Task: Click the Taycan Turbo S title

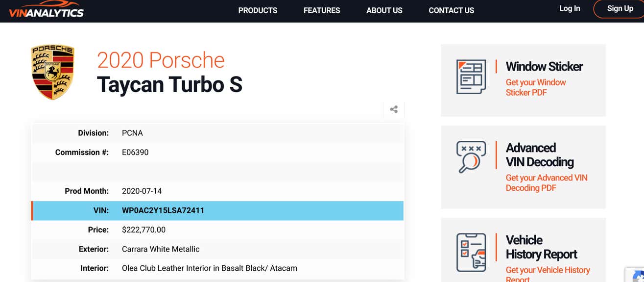Action: coord(169,84)
